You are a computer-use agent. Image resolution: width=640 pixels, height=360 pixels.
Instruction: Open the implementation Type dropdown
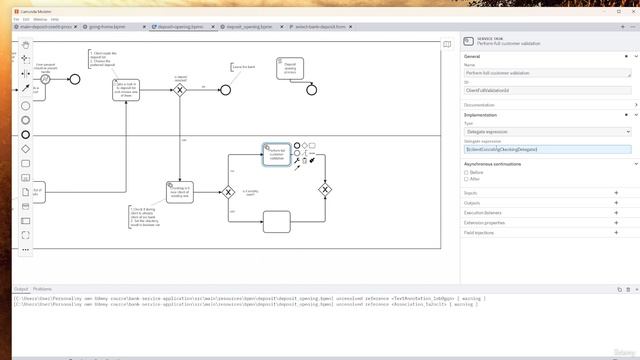(x=548, y=132)
